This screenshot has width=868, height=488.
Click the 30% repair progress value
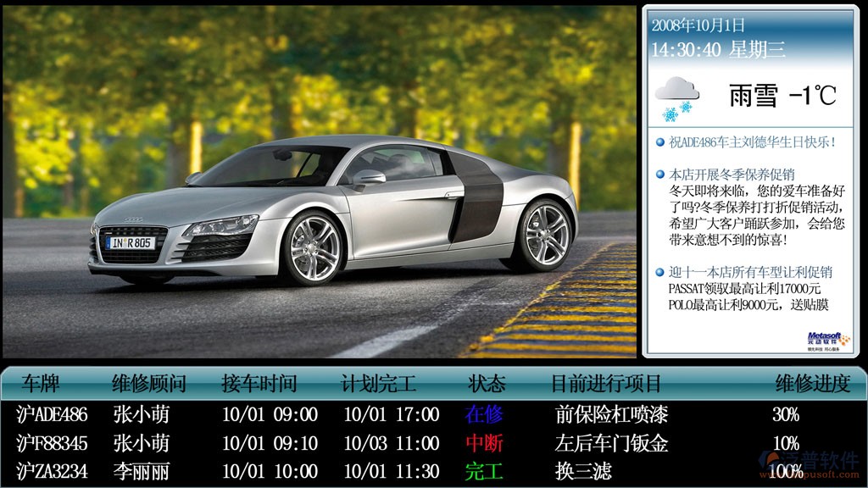point(786,414)
